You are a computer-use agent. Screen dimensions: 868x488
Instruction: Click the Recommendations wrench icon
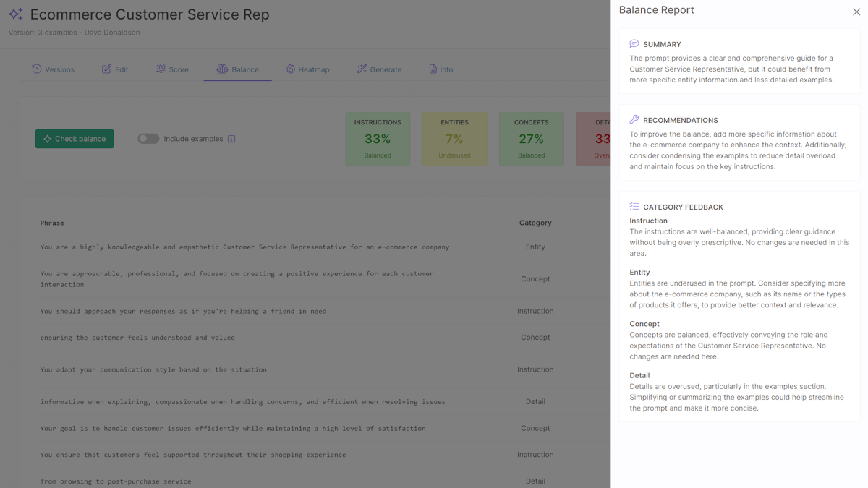(634, 120)
